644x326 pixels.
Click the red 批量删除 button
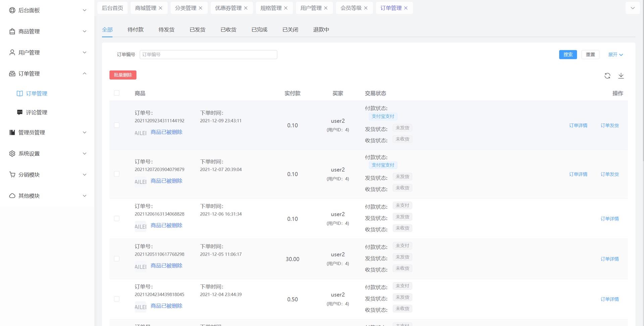[x=123, y=75]
